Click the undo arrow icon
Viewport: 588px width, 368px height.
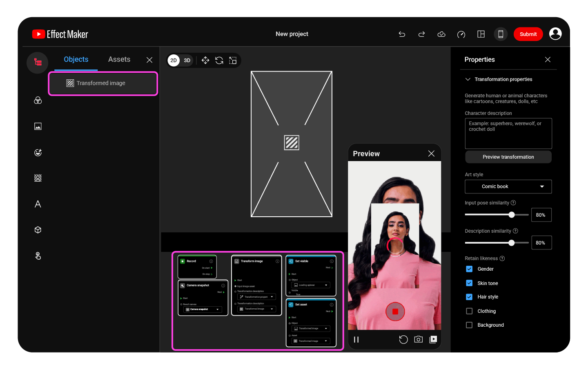(x=402, y=34)
